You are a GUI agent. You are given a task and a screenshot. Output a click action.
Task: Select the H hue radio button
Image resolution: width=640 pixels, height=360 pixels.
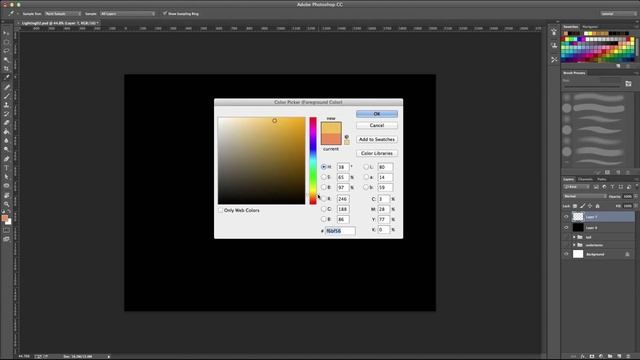(324, 167)
